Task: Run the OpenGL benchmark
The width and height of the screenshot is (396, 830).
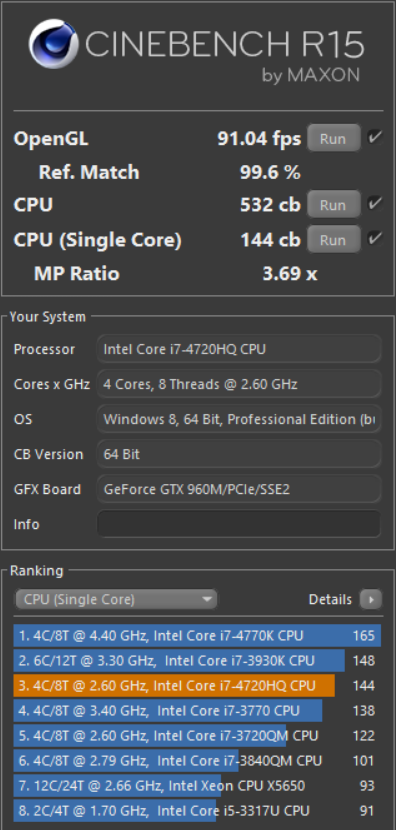Action: (x=333, y=139)
